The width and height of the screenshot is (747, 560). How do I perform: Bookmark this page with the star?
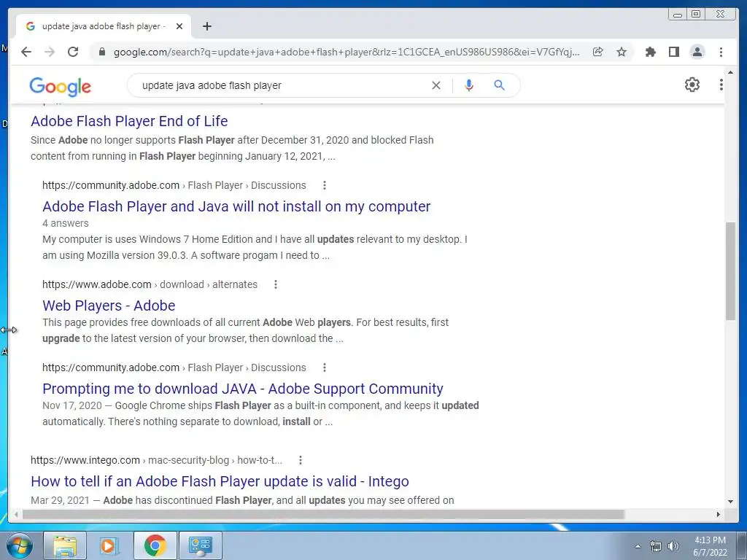(x=622, y=52)
